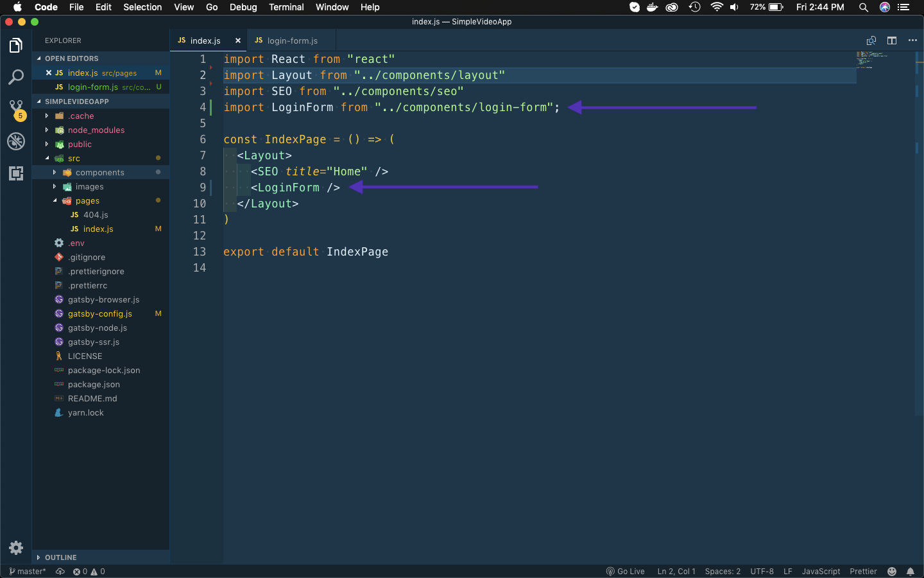Expand the Outline section
The image size is (924, 578).
(x=101, y=557)
